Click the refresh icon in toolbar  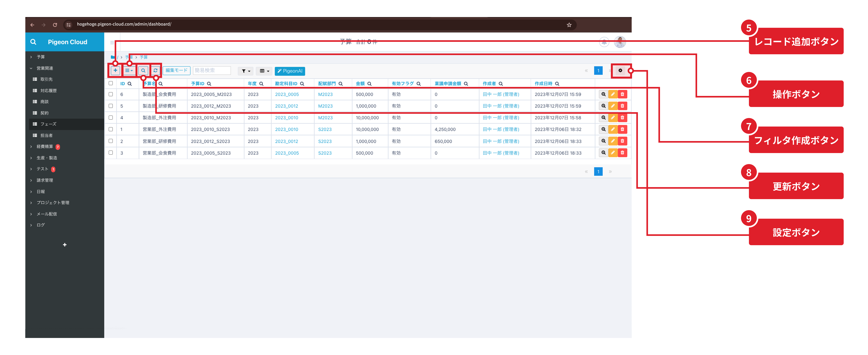(155, 70)
